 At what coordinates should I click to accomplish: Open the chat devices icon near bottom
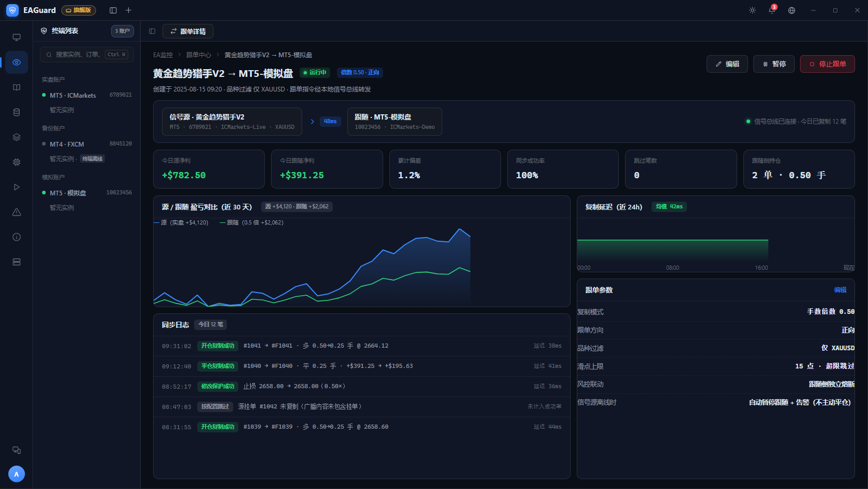click(x=17, y=450)
